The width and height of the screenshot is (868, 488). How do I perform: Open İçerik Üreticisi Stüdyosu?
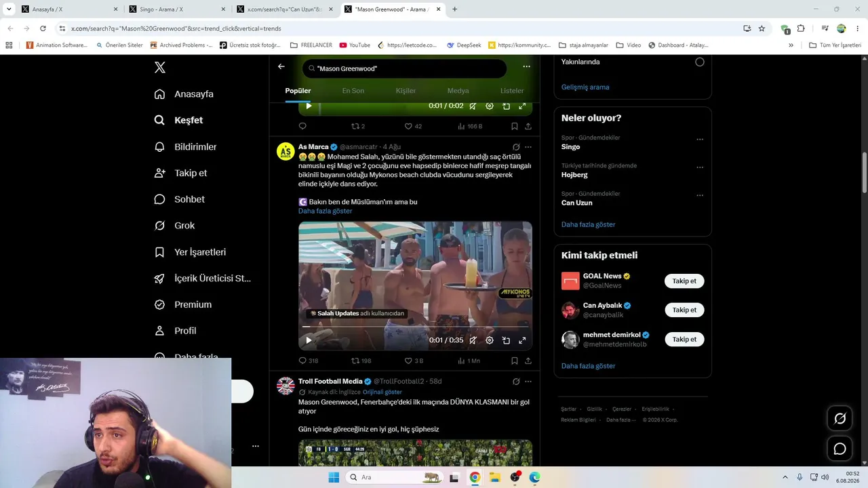pyautogui.click(x=202, y=279)
